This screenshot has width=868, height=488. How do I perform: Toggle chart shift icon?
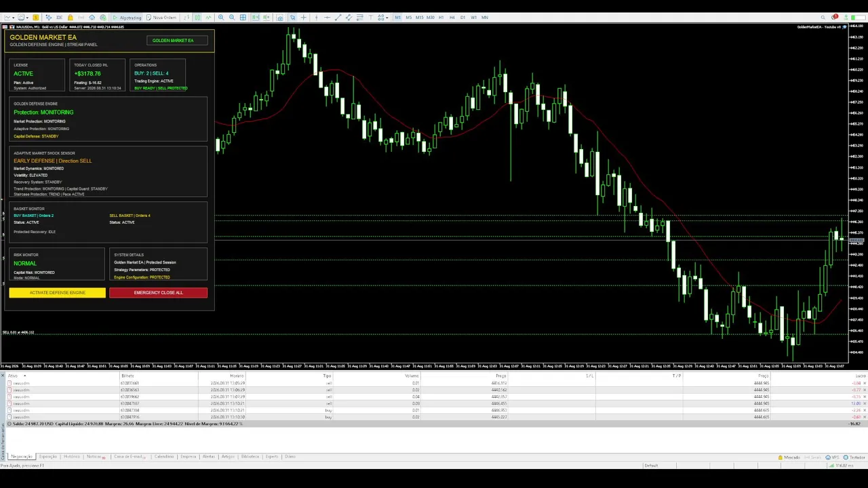(266, 18)
